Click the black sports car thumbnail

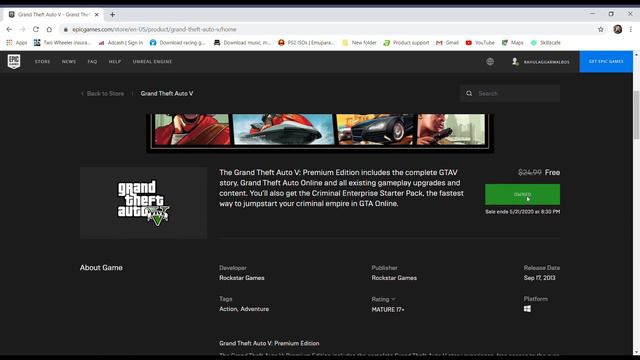coord(375,129)
